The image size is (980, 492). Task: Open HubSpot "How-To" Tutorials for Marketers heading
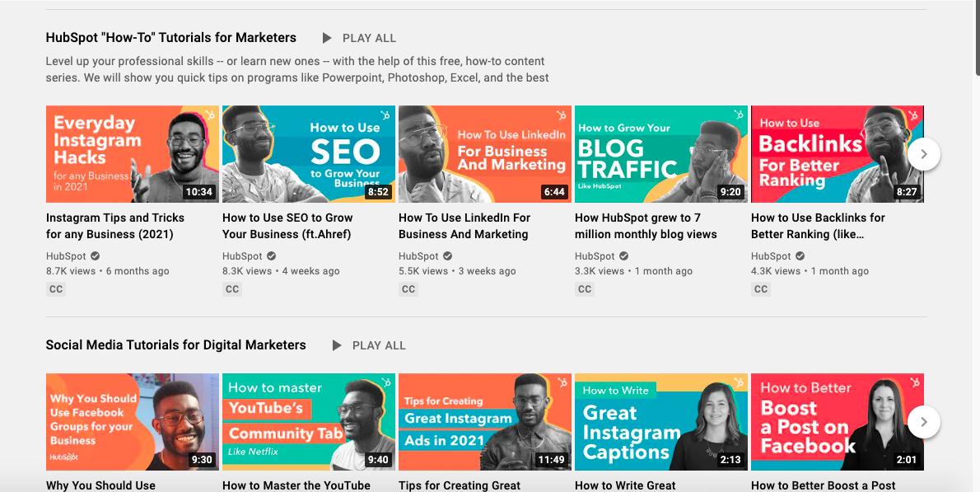point(171,38)
